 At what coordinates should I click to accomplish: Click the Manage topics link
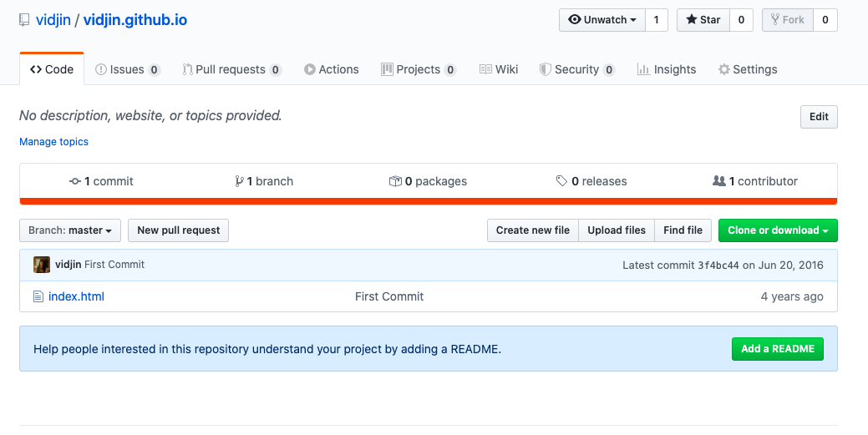point(53,142)
